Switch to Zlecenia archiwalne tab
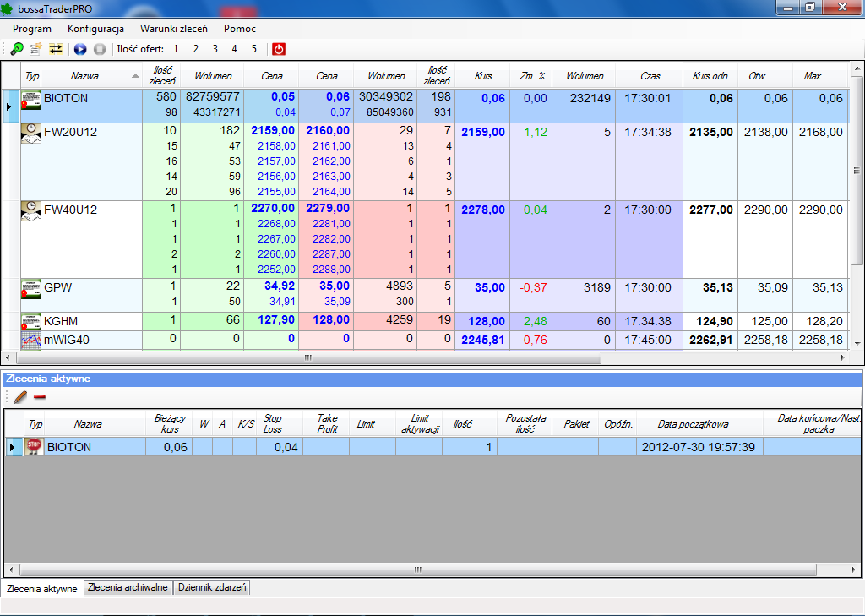The image size is (865, 616). (x=128, y=587)
